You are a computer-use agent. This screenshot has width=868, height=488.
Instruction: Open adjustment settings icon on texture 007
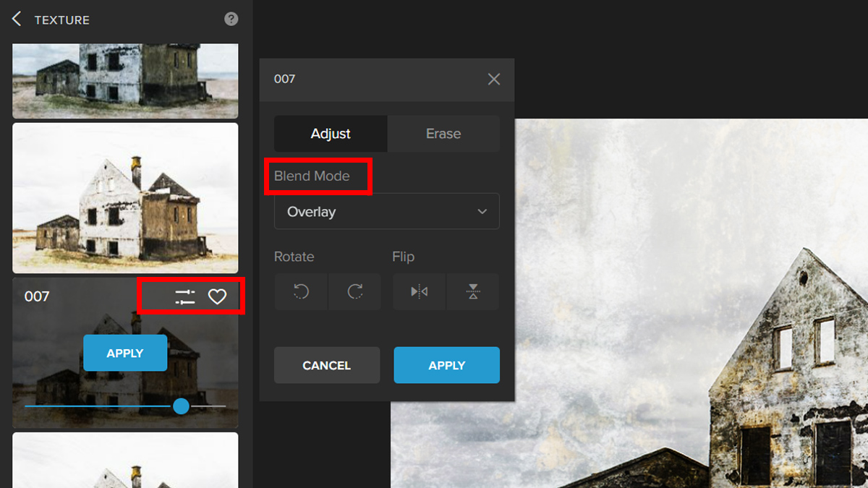(x=185, y=296)
